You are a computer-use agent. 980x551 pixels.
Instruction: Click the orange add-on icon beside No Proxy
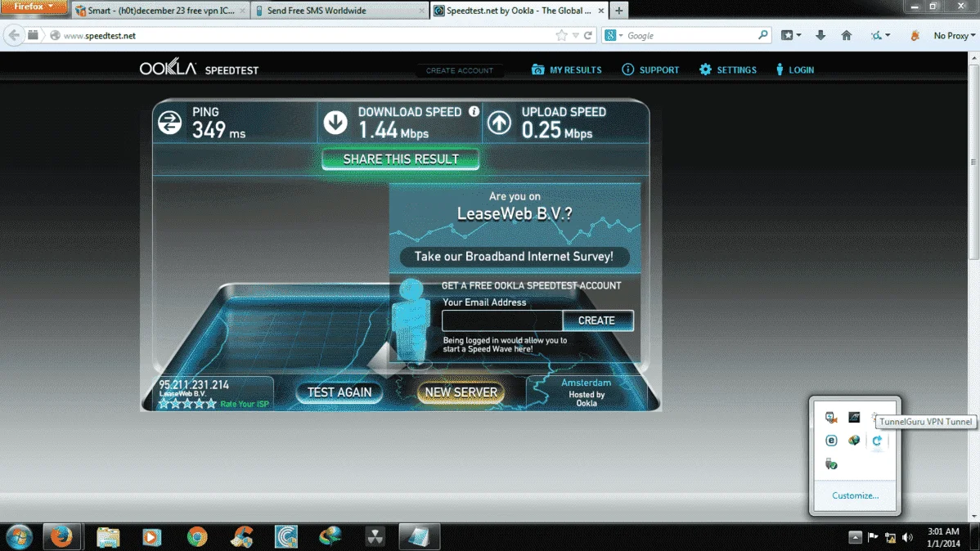(915, 36)
